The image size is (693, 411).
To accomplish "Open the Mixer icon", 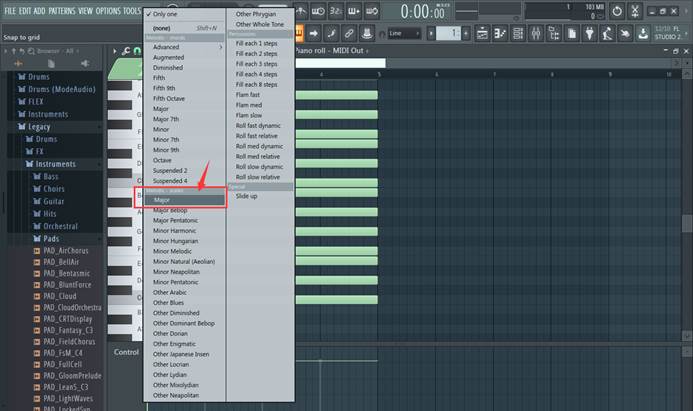I will (536, 33).
